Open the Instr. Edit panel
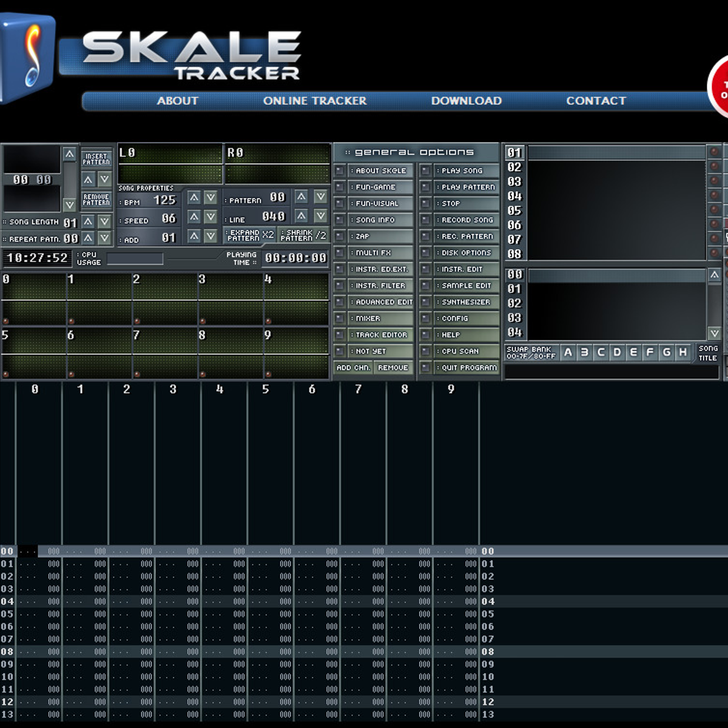 466,269
